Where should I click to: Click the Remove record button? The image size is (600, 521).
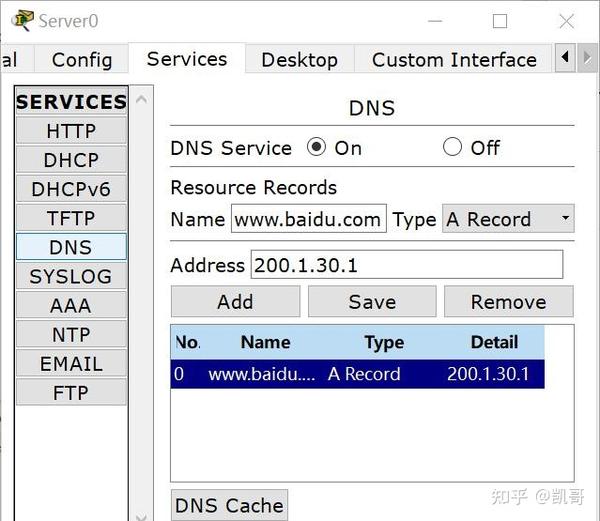[x=509, y=301]
